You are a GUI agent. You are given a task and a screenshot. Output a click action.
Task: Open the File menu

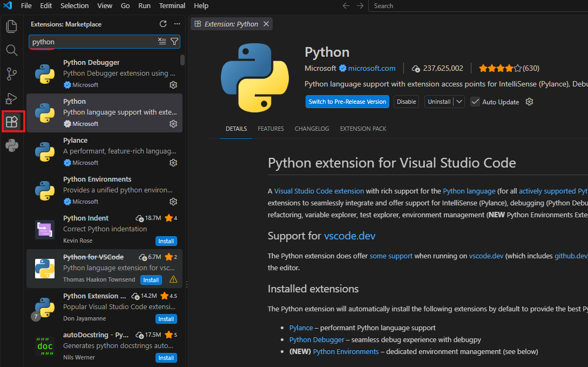click(26, 5)
